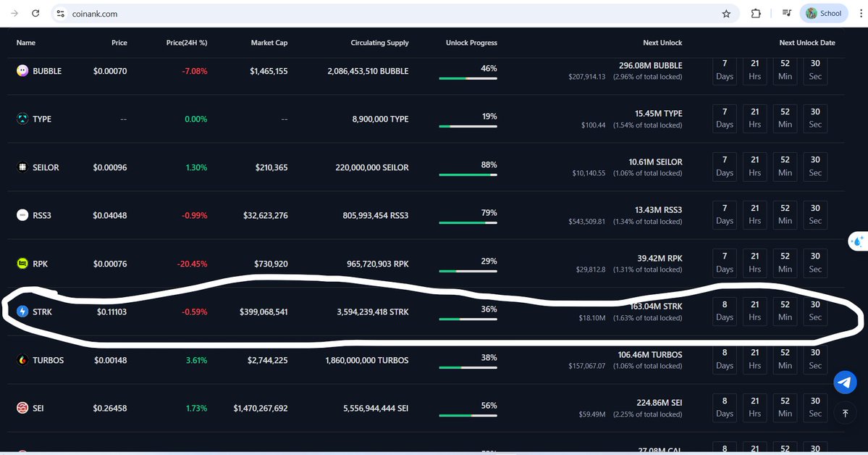Click next unlock 296.08M BUBBLE

pos(650,65)
